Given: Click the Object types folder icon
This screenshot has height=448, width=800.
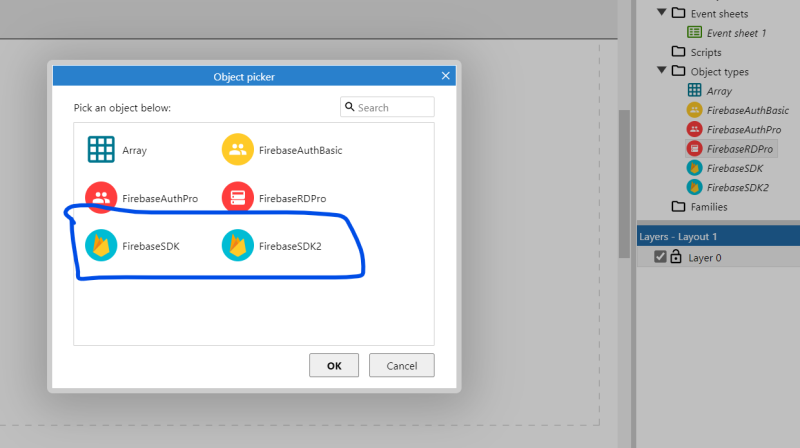Looking at the screenshot, I should click(679, 71).
